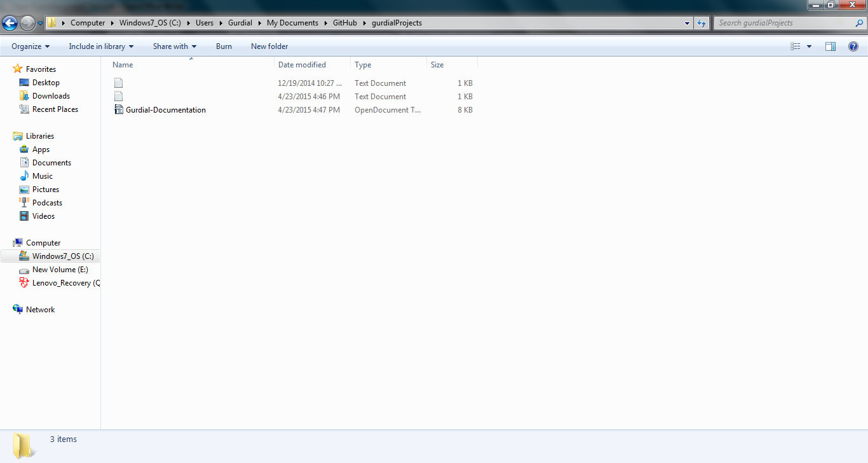868x463 pixels.
Task: Click the folder icon in address bar
Action: pos(52,23)
